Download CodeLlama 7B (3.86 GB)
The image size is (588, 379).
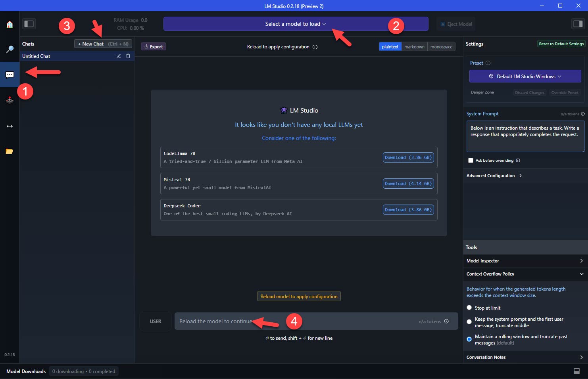[x=408, y=157]
